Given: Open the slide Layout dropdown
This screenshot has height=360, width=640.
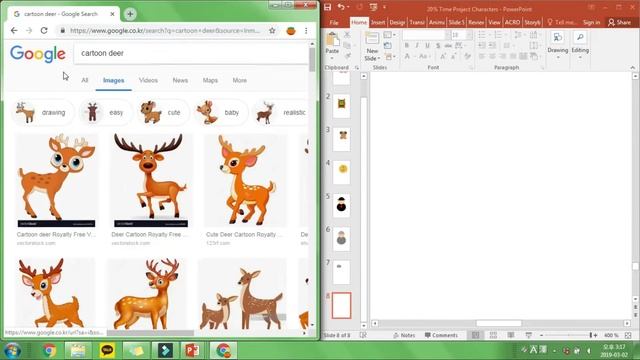Looking at the screenshot, I should pyautogui.click(x=389, y=35).
